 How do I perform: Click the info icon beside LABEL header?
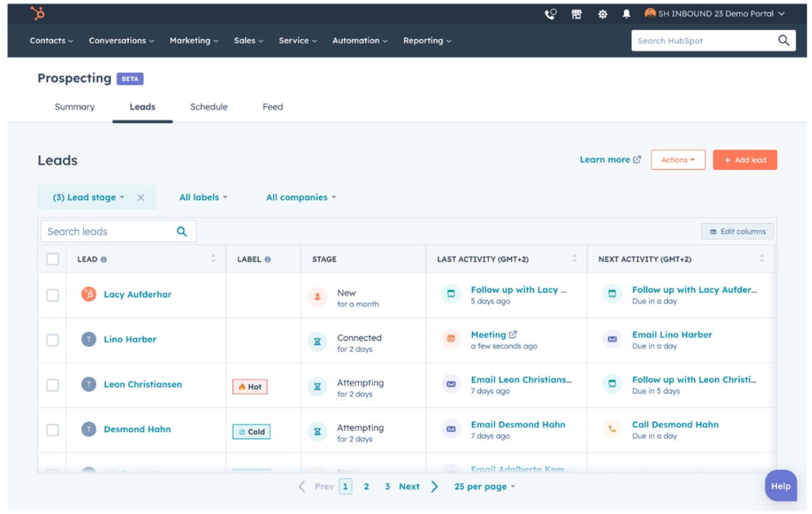point(267,259)
